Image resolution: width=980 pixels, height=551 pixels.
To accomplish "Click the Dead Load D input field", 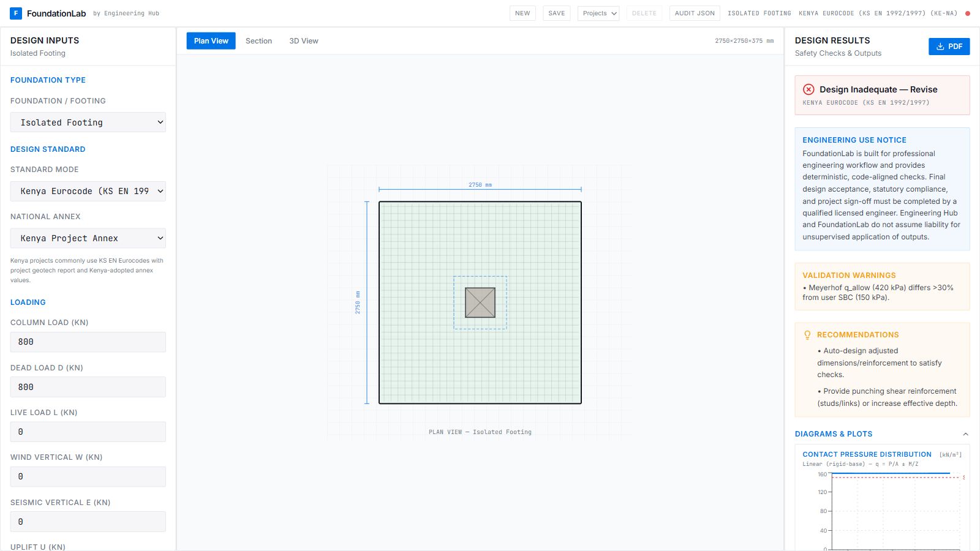I will (x=88, y=387).
